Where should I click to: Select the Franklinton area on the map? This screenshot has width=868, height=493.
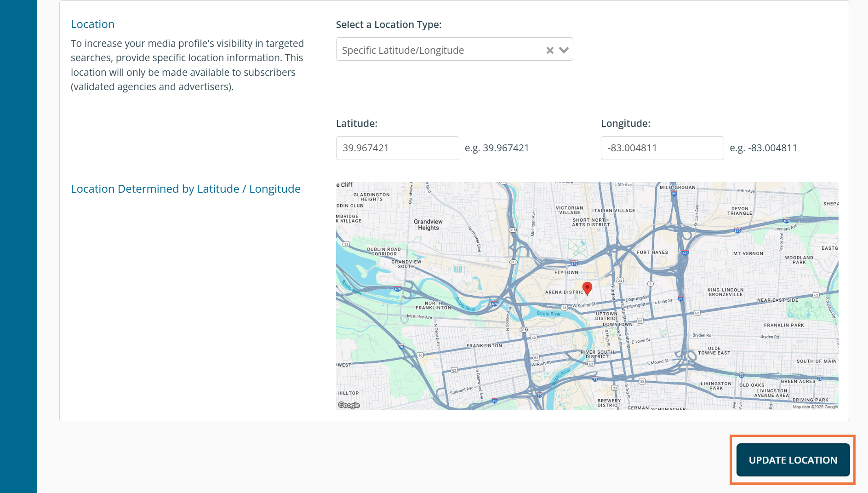[x=484, y=345]
